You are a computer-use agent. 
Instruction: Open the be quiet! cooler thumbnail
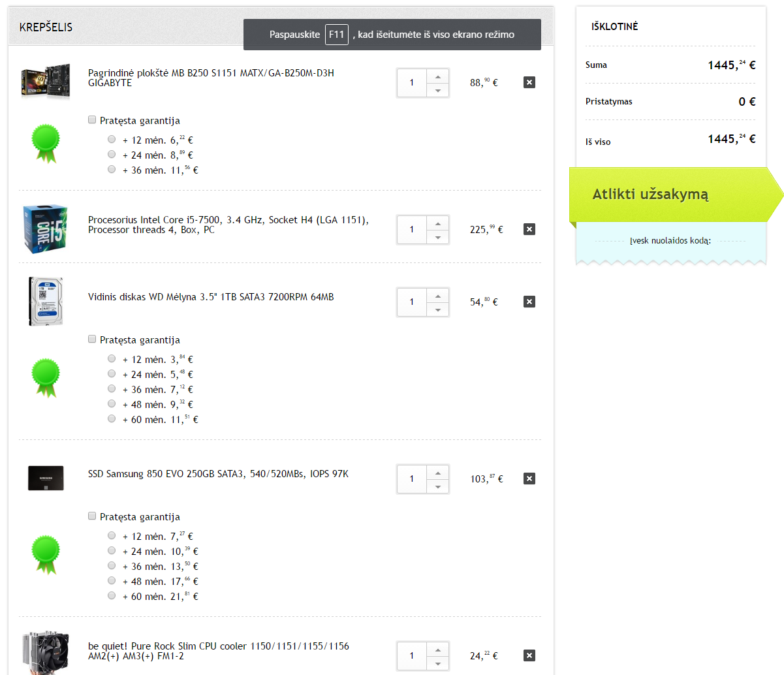45,653
